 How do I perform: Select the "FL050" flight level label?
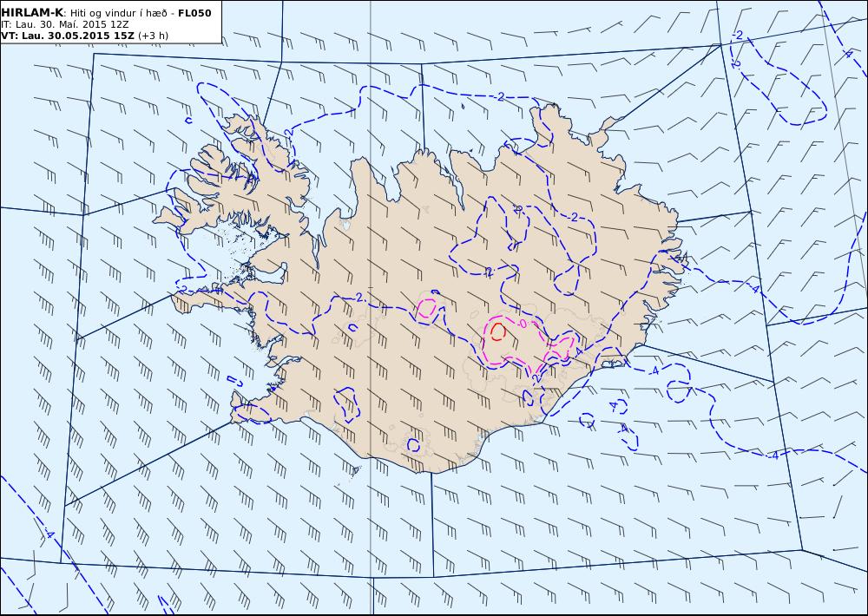tap(194, 13)
